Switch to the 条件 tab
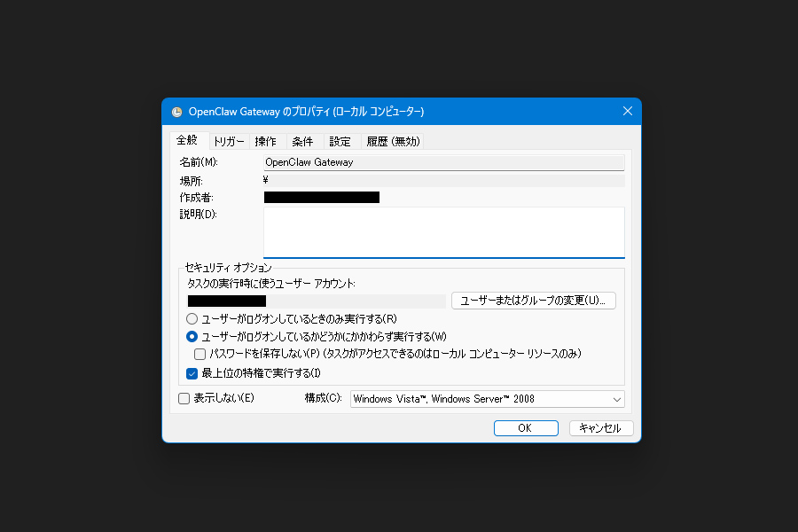 pyautogui.click(x=302, y=140)
